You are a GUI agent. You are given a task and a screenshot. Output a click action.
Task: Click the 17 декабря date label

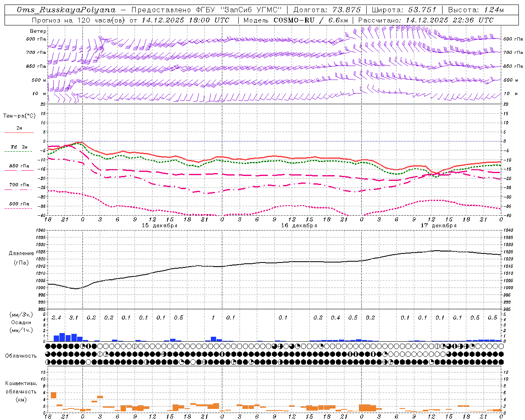click(x=438, y=226)
